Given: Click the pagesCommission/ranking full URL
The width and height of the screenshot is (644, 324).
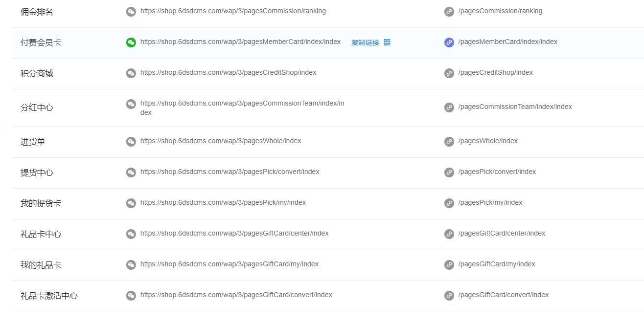Looking at the screenshot, I should pyautogui.click(x=233, y=11).
